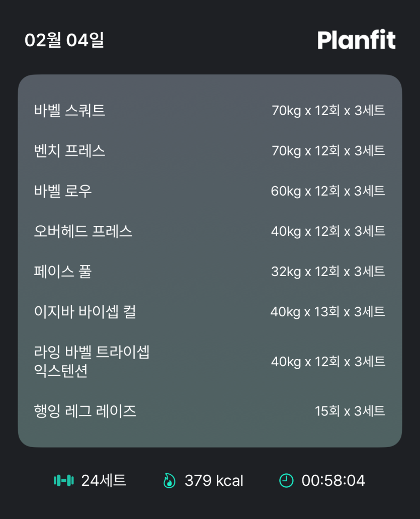Select the 벤치 프레스 exercise name
This screenshot has height=519, width=420.
pyautogui.click(x=70, y=150)
